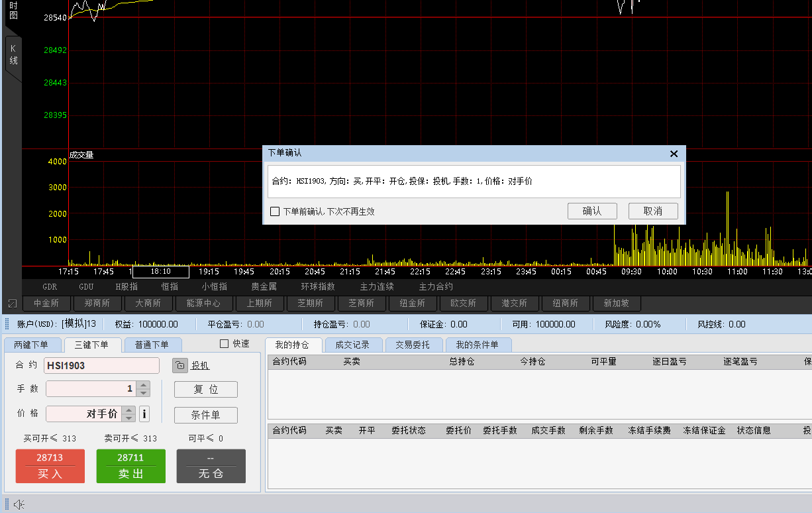This screenshot has width=812, height=513.
Task: Click the expand panel icon left of 中金所
Action: point(13,304)
